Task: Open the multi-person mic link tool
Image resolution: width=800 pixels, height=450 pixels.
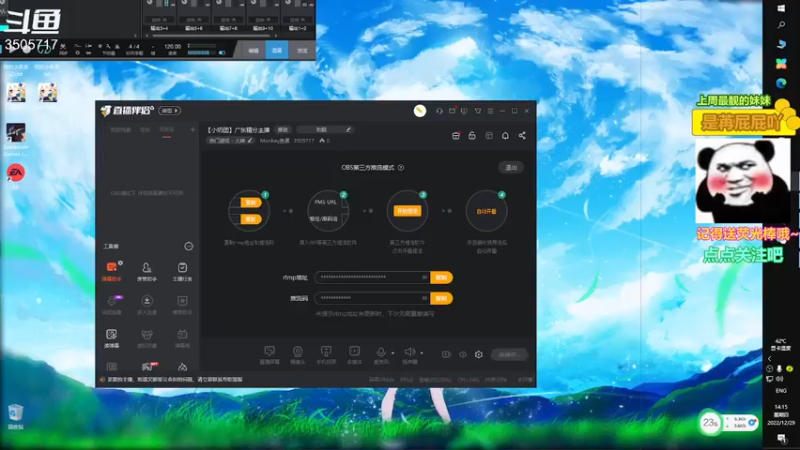Action: [147, 305]
